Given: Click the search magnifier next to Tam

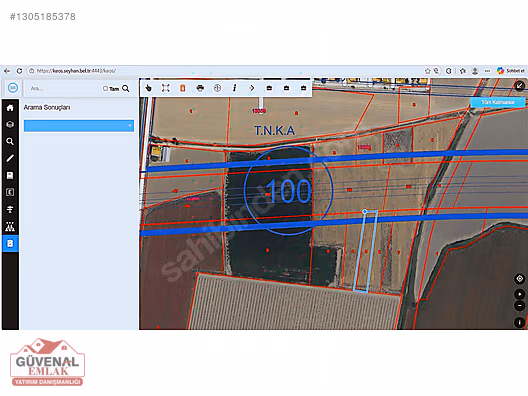Looking at the screenshot, I should pyautogui.click(x=126, y=88).
